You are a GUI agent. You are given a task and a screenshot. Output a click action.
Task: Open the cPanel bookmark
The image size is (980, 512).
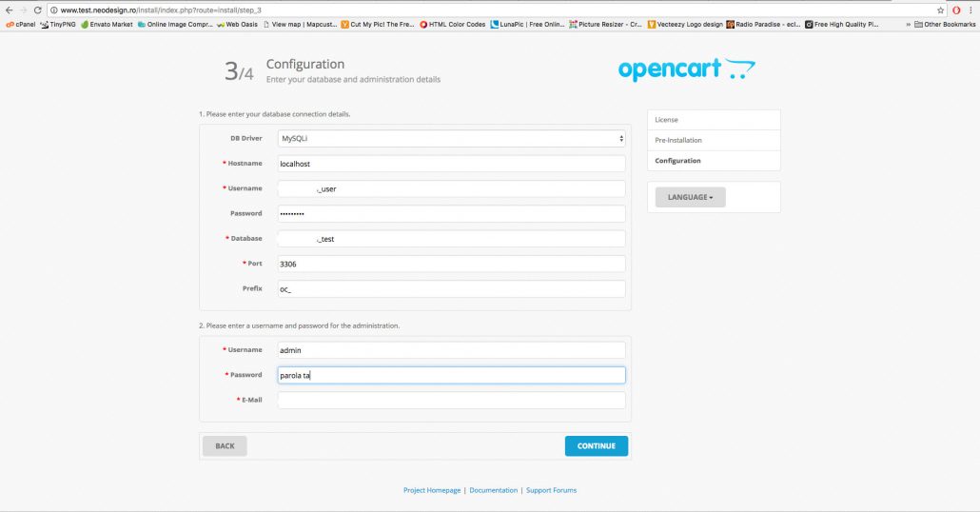(21, 24)
